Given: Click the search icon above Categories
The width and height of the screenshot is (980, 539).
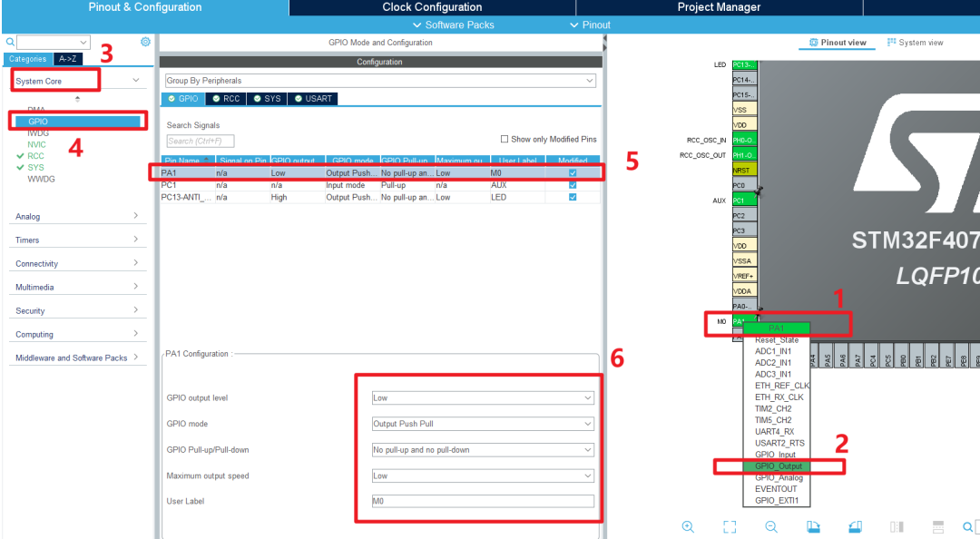Looking at the screenshot, I should pos(10,42).
